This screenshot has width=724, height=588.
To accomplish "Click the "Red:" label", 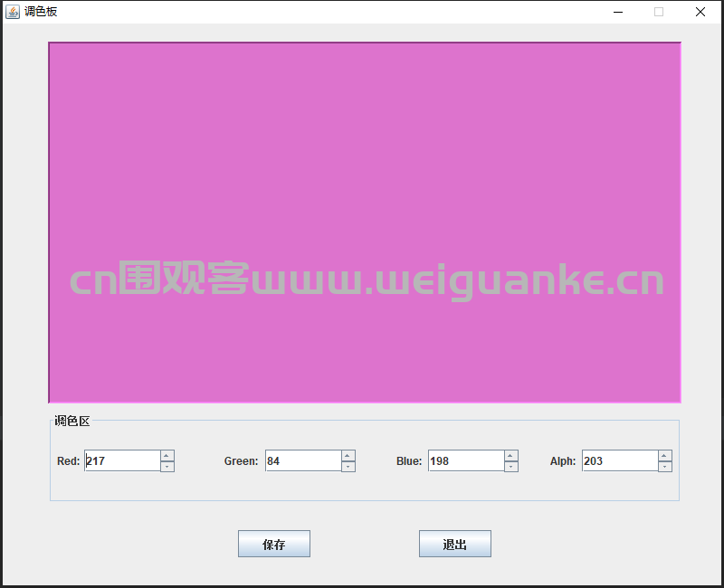I will (69, 461).
